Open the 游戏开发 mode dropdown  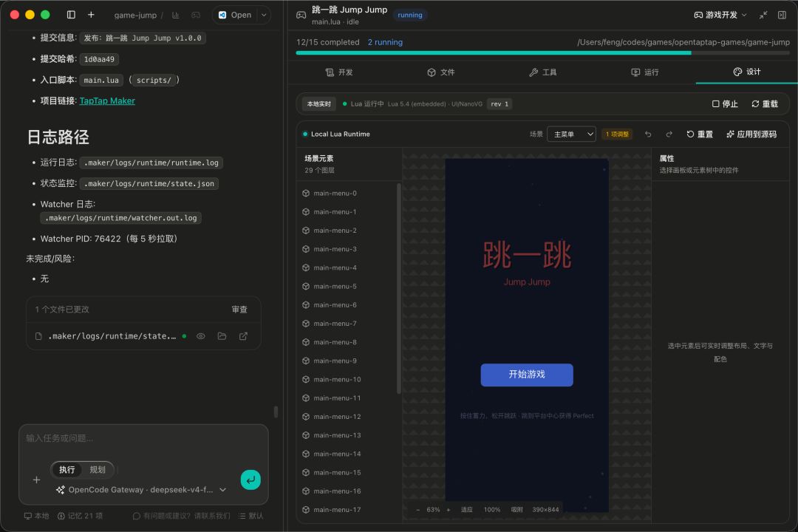720,15
